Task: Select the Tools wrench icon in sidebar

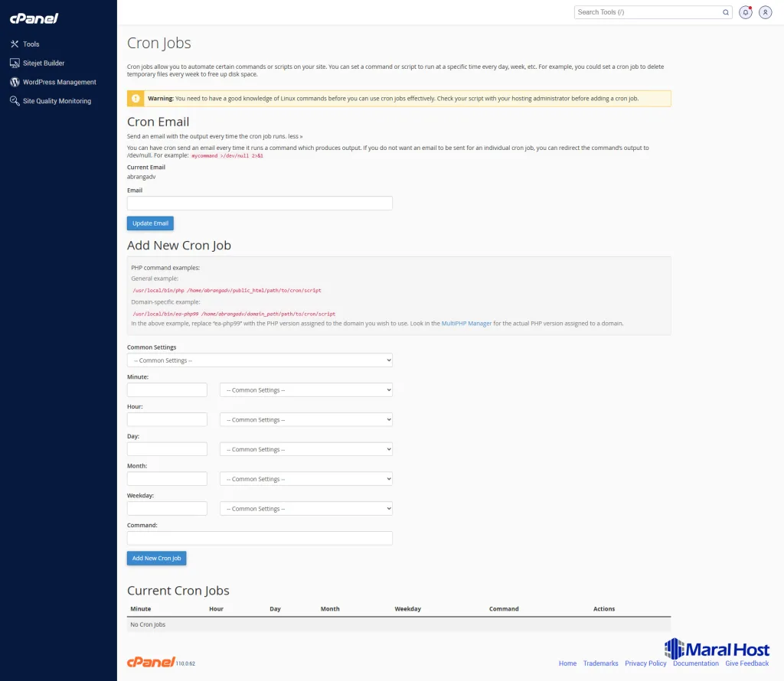Action: pos(15,44)
